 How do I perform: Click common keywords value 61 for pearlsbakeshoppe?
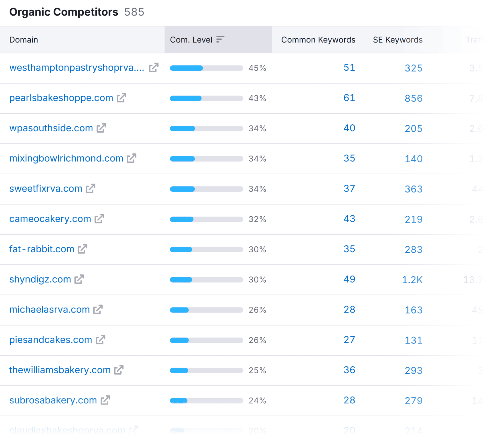349,98
